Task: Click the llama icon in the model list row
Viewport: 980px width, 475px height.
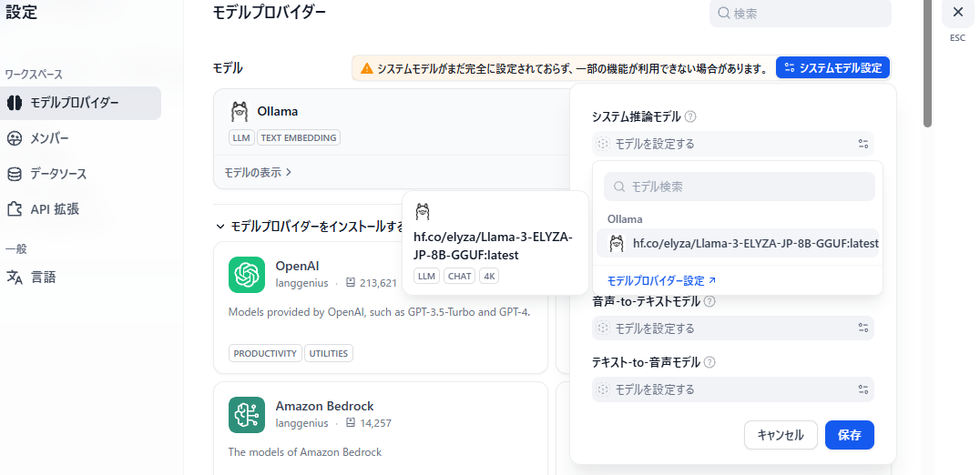Action: pos(617,244)
